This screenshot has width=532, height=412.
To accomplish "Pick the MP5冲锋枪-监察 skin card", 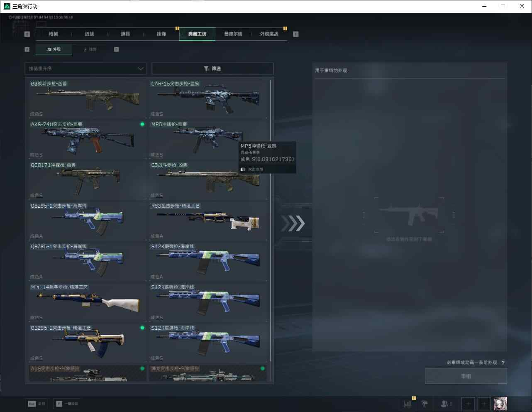I will (208, 140).
